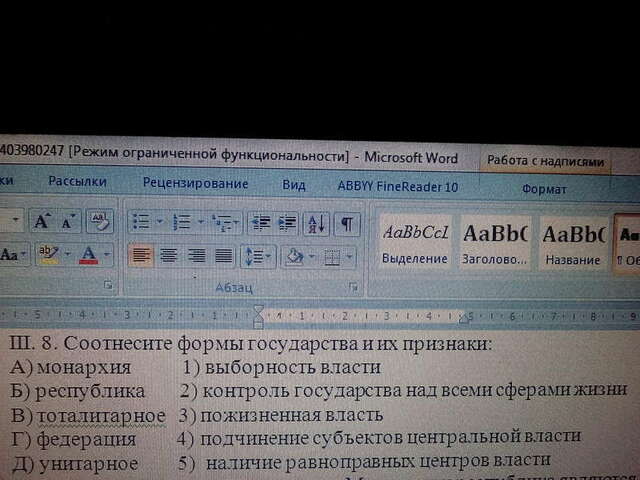Viewport: 640px width, 480px height.
Task: Click the word 'тоталитарное' in document
Action: [101, 416]
